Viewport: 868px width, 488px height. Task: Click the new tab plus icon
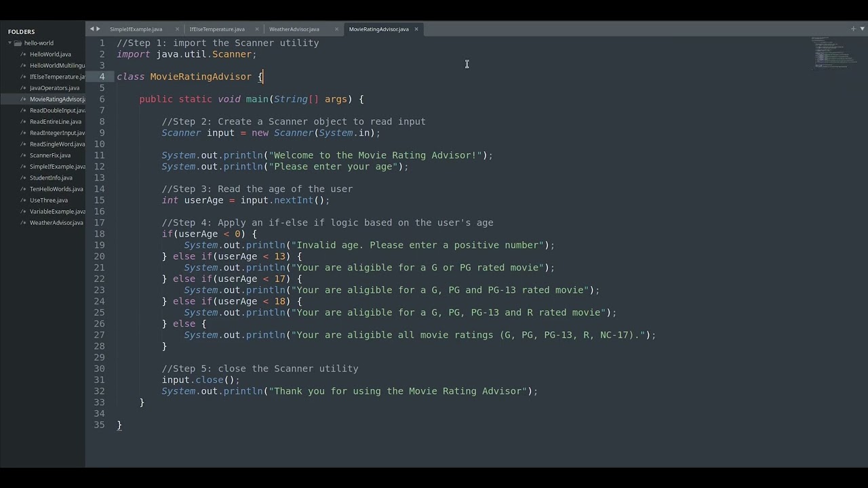coord(853,28)
